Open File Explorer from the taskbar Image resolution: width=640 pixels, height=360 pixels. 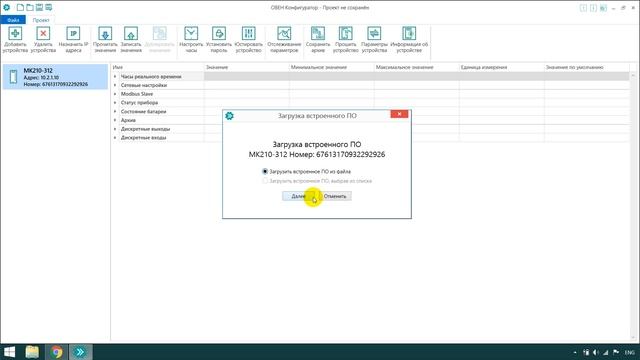32,352
